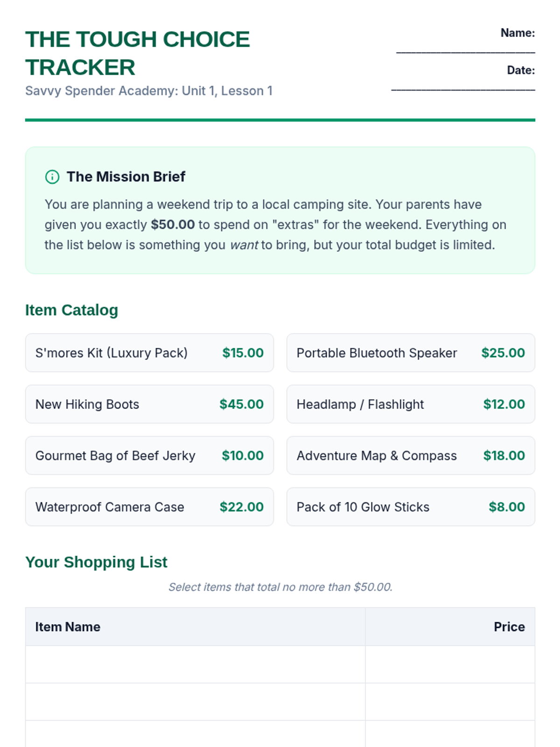Click second row Item Name cell

point(195,702)
